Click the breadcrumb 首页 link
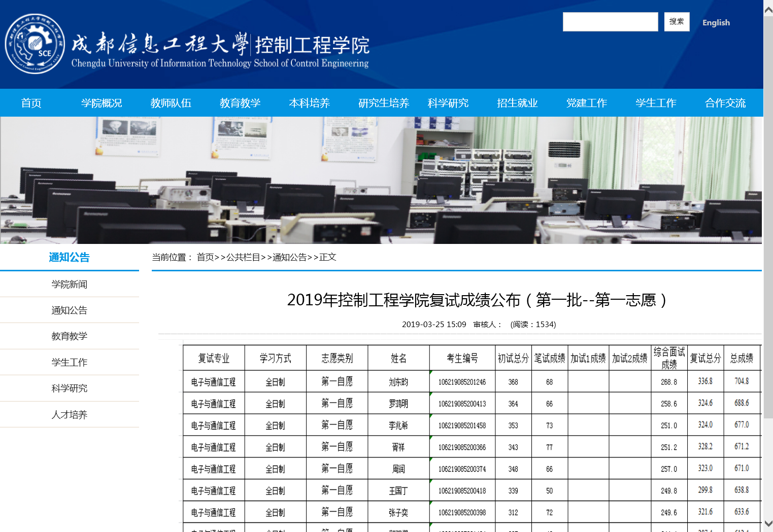The width and height of the screenshot is (773, 532). pos(206,257)
